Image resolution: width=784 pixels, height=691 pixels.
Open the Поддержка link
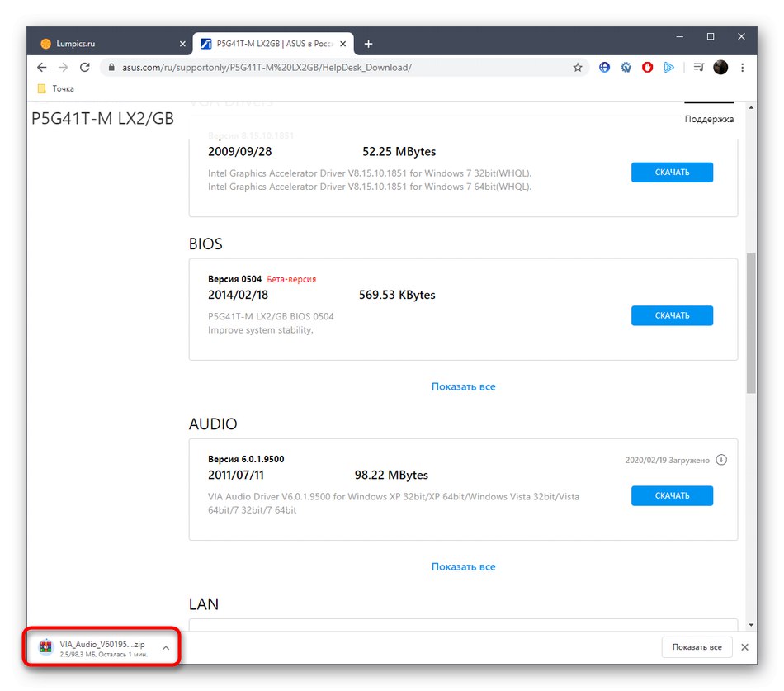pos(708,118)
